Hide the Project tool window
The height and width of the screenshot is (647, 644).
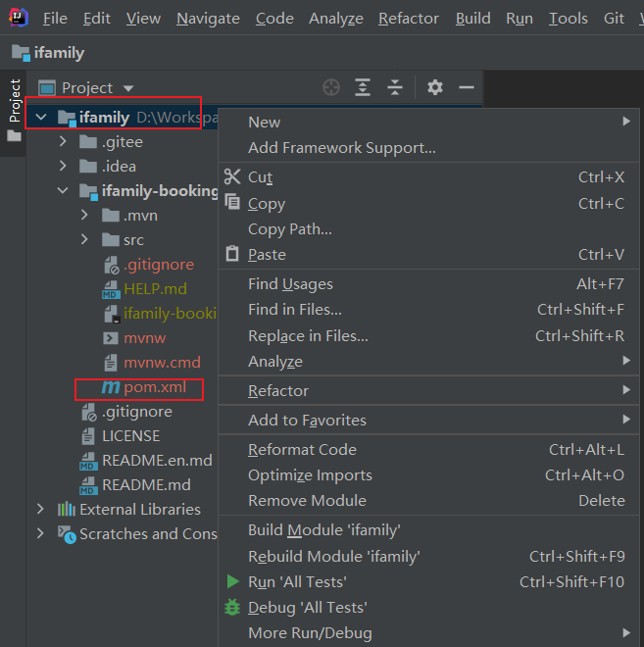467,87
